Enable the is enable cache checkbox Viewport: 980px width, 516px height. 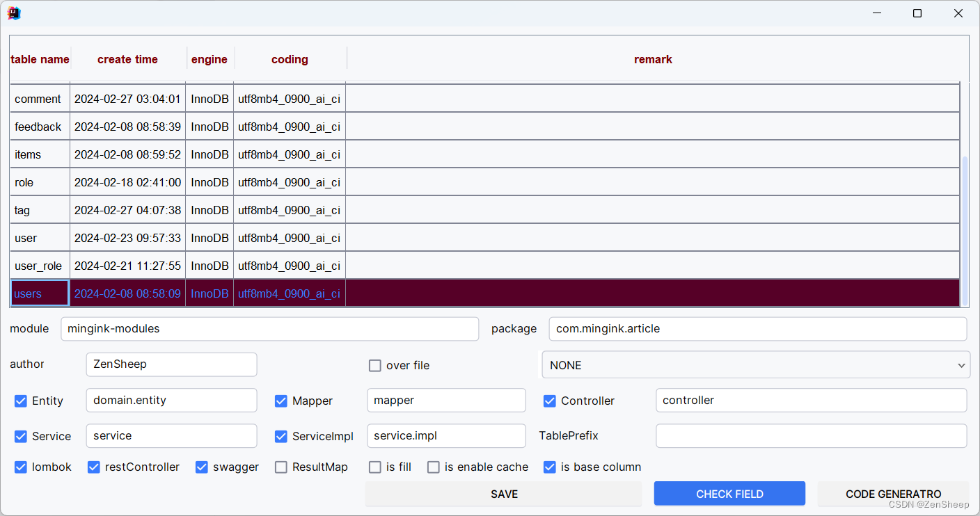[x=434, y=467]
